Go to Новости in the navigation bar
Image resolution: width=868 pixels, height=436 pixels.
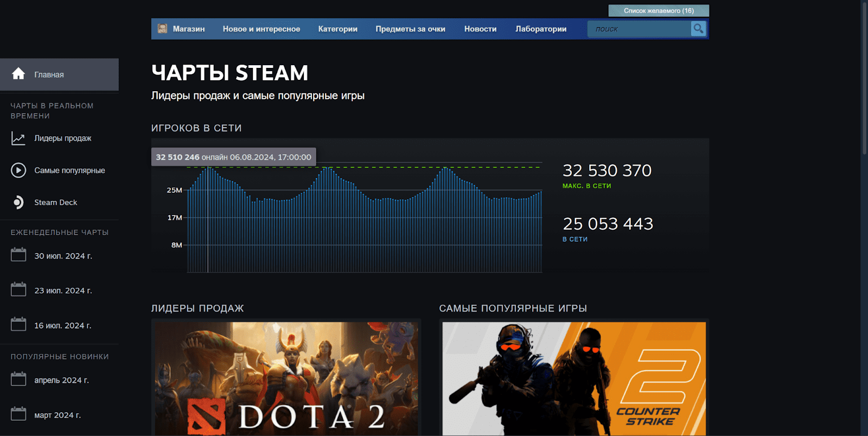click(481, 29)
